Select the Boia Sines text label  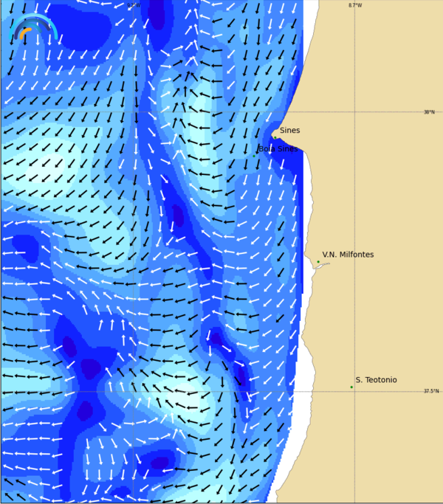[278, 149]
